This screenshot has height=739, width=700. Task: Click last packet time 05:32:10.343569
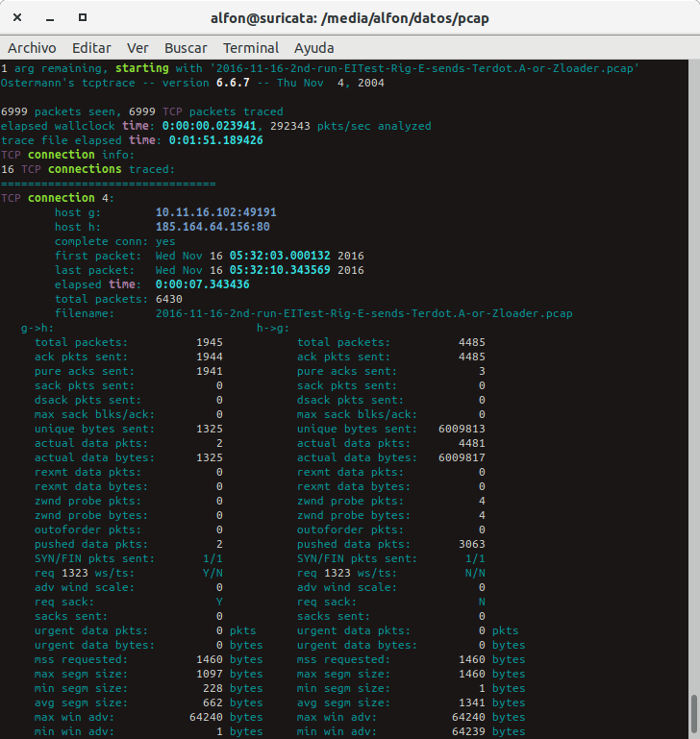click(280, 270)
